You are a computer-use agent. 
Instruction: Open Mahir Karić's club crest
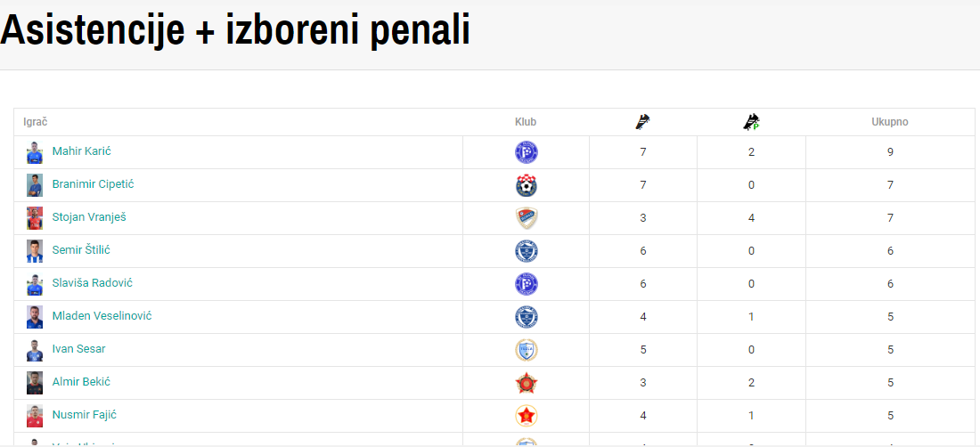coord(526,152)
